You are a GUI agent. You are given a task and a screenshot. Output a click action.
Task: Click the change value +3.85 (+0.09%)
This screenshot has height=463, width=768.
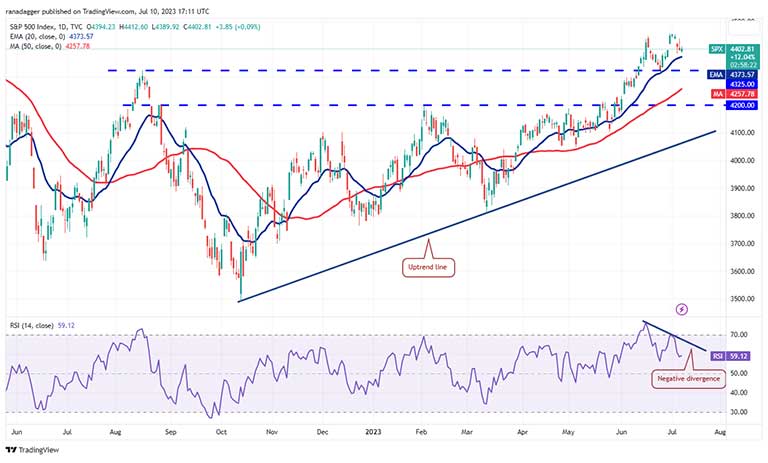click(x=237, y=27)
